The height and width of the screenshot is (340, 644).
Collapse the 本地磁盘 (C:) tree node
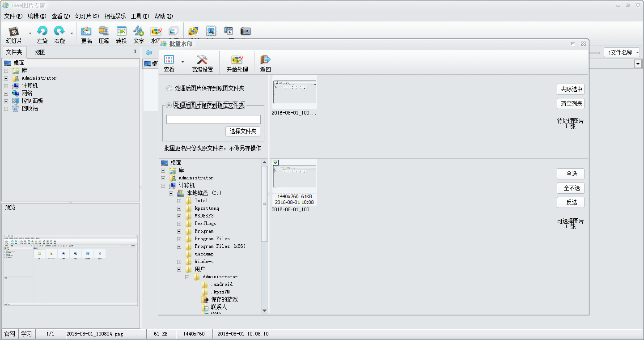pyautogui.click(x=171, y=193)
